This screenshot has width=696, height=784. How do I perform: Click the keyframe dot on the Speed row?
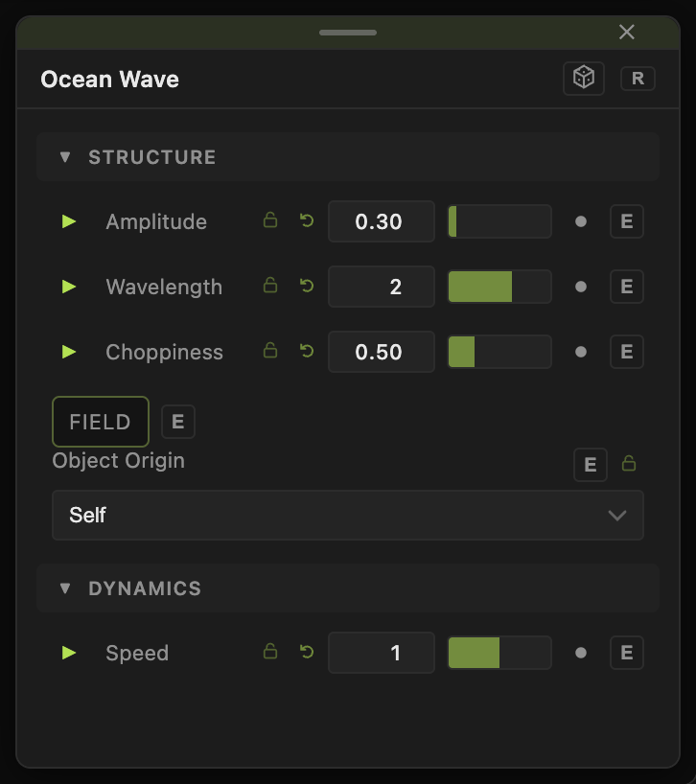click(x=581, y=653)
